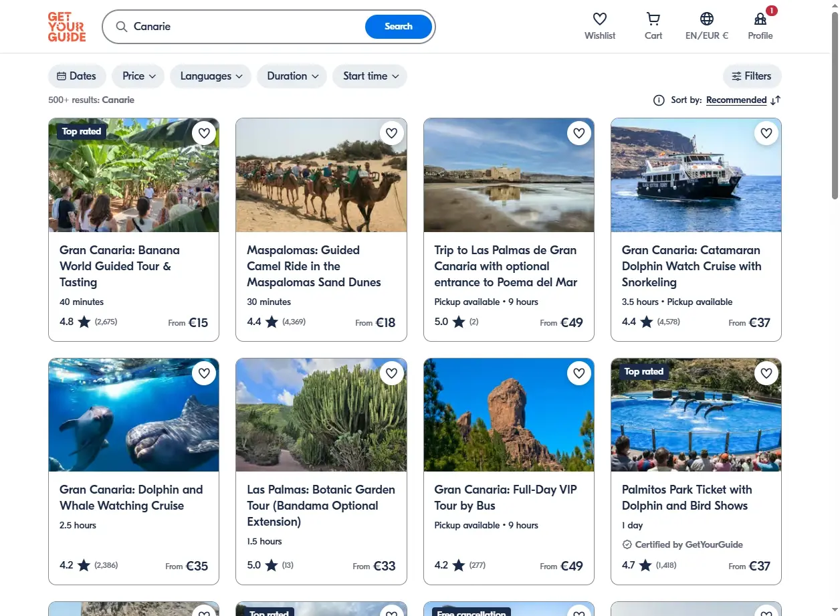Click the sort order arrows icon
Viewport: 840px width, 616px height.
[x=776, y=100]
